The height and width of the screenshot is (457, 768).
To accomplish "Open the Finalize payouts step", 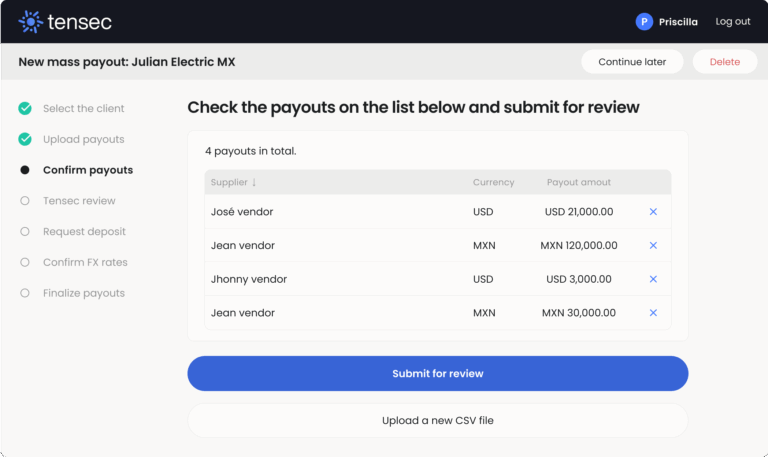I will [x=83, y=294].
